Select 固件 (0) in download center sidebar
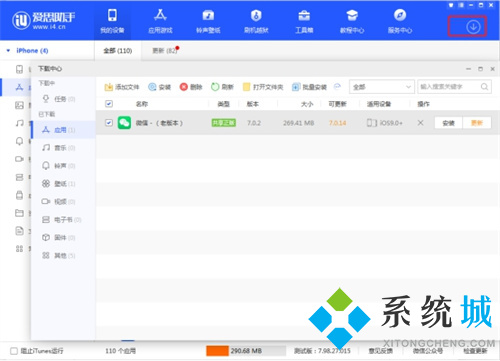This screenshot has width=500, height=361. pos(63,238)
